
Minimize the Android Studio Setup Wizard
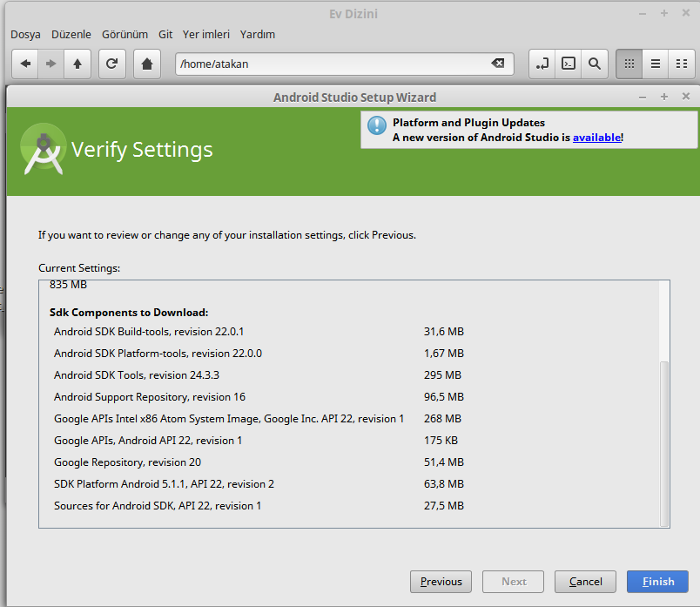pos(643,97)
